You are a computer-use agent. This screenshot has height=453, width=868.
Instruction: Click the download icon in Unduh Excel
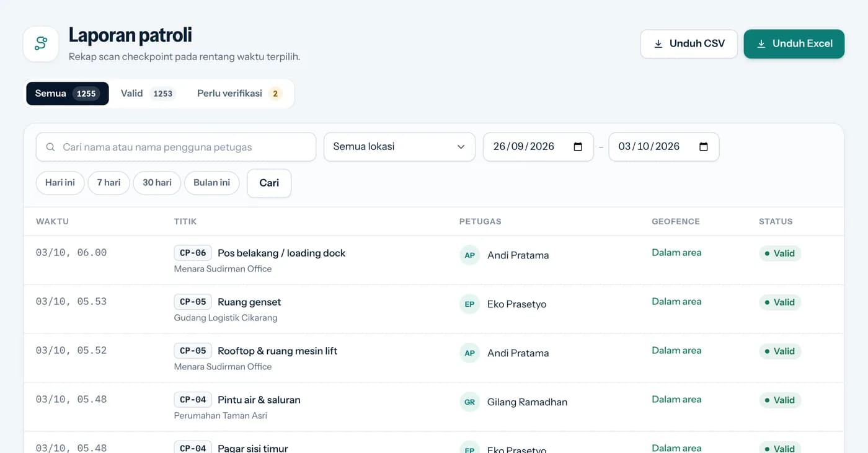761,44
